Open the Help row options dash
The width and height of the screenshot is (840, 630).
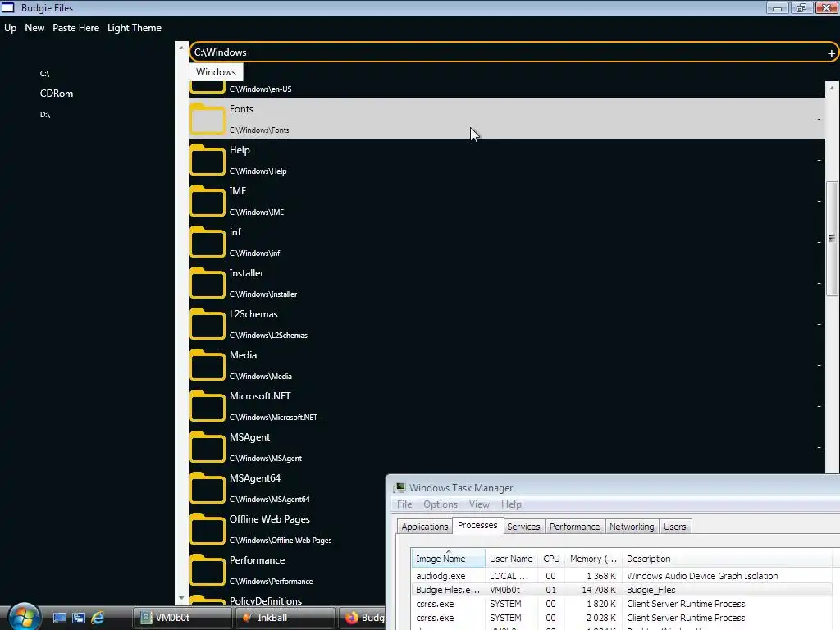point(819,160)
